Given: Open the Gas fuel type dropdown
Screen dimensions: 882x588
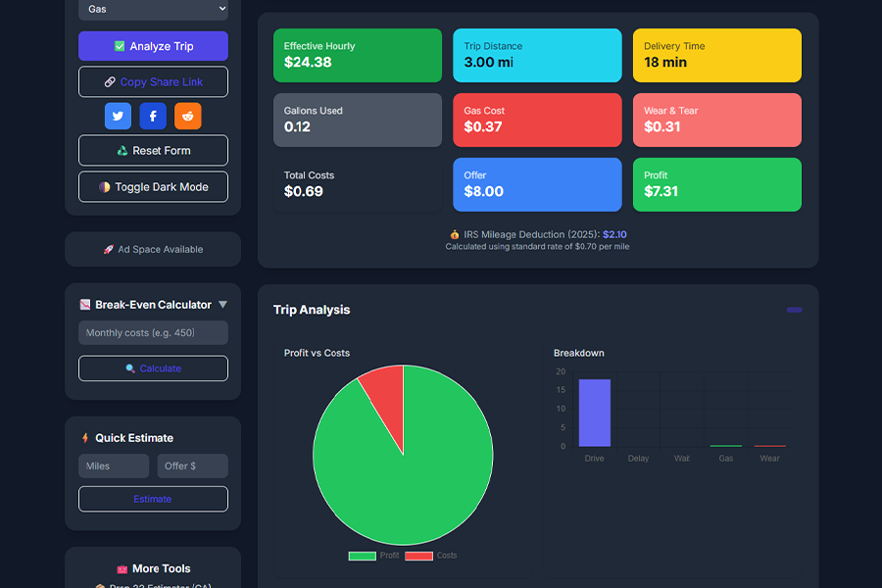Looking at the screenshot, I should click(x=153, y=9).
